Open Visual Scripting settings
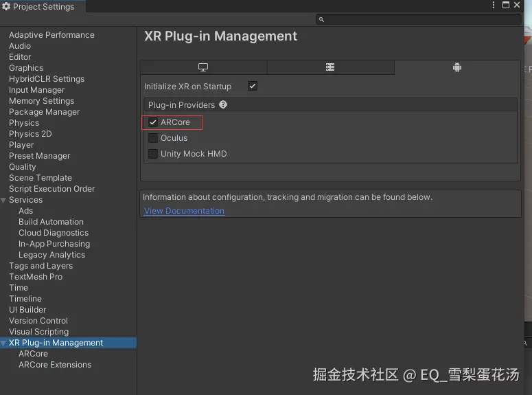This screenshot has height=395, width=532. [38, 332]
